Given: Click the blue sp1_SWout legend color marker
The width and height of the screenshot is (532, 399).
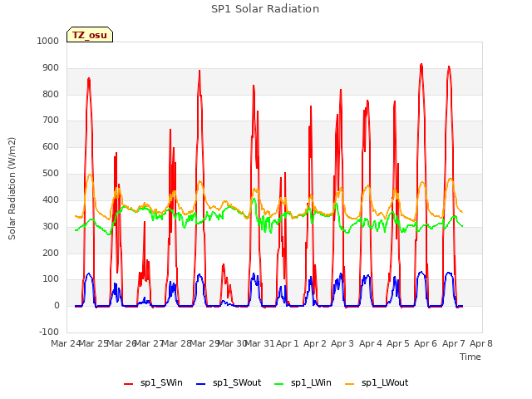Looking at the screenshot, I should 201,384.
